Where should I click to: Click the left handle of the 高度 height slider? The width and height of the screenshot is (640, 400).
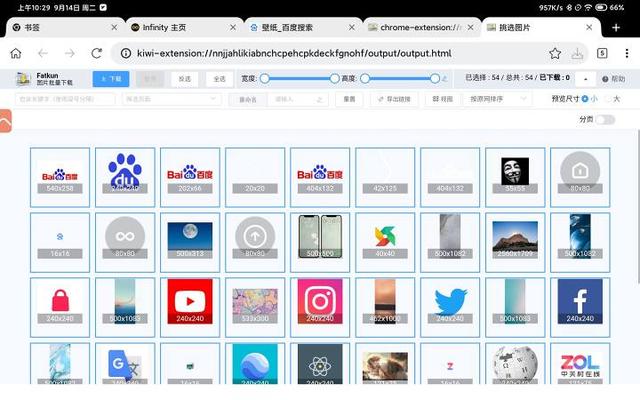pyautogui.click(x=365, y=78)
